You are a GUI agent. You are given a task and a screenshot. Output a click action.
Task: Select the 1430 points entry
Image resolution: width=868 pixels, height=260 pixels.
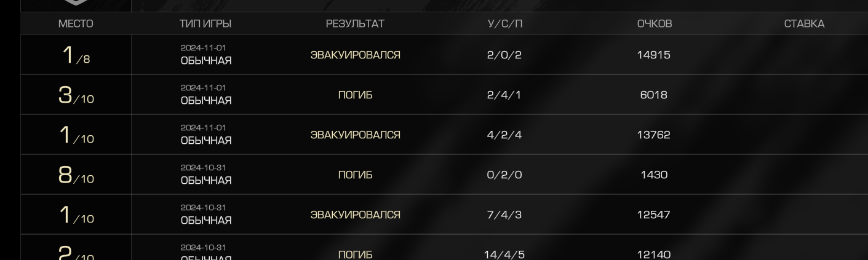tap(654, 175)
